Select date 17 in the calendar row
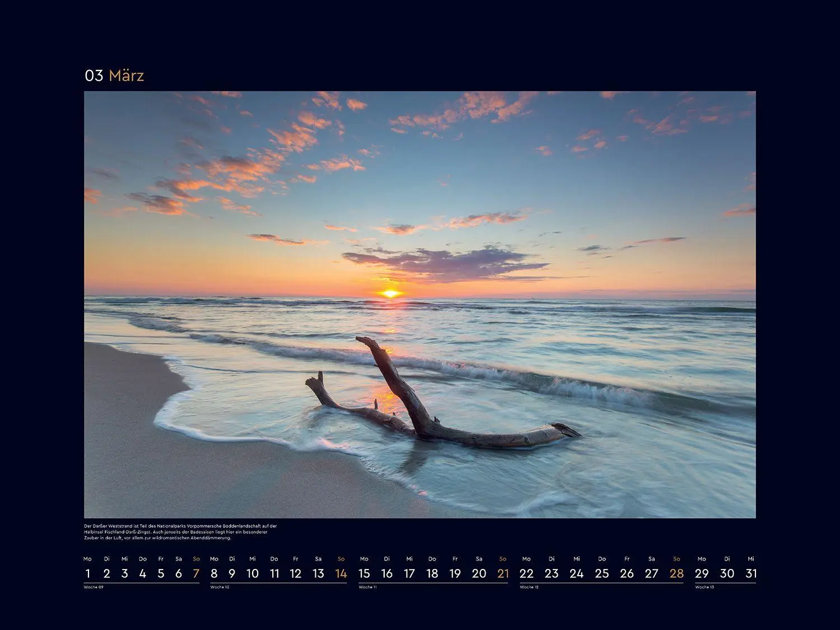This screenshot has width=840, height=630. coord(409,573)
